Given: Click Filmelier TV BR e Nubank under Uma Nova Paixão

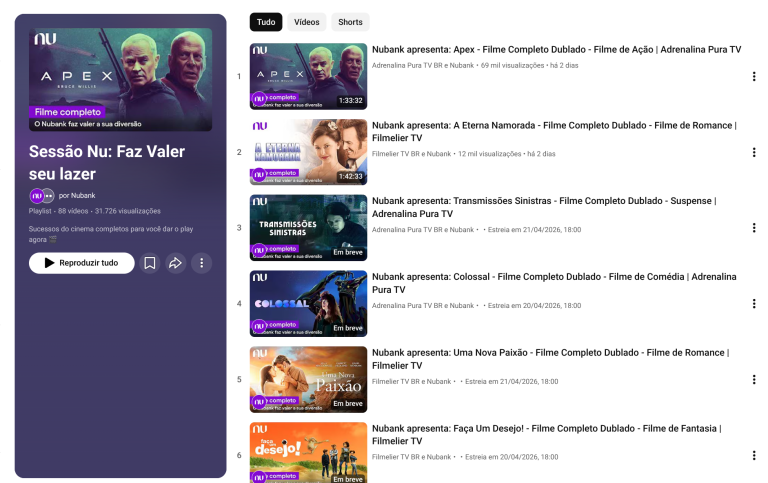Looking at the screenshot, I should (411, 382).
